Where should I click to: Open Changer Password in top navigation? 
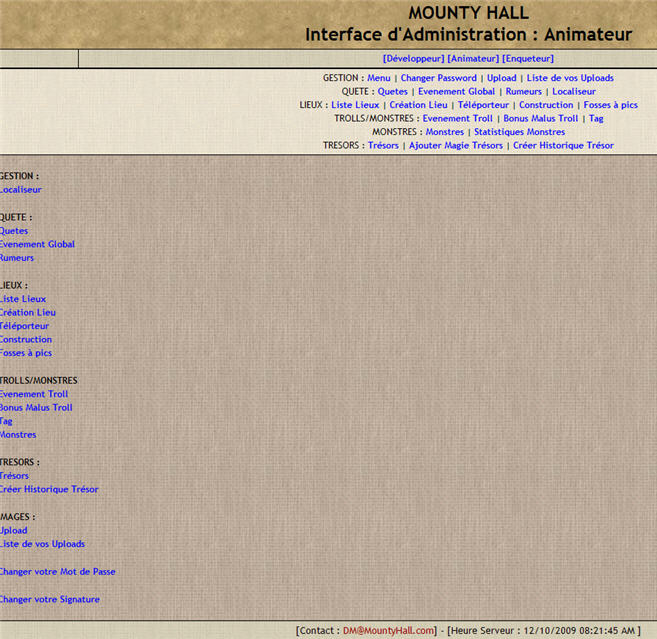[438, 78]
